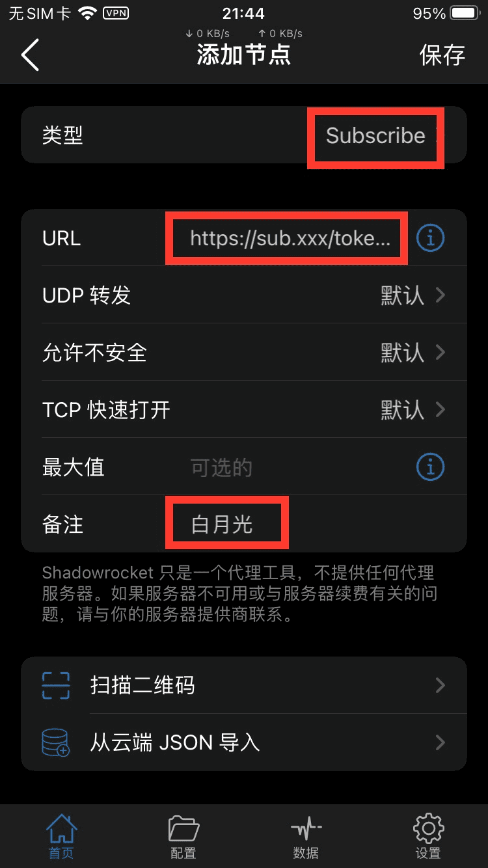The image size is (488, 868).
Task: Tap the cloud database import icon
Action: pos(56,742)
